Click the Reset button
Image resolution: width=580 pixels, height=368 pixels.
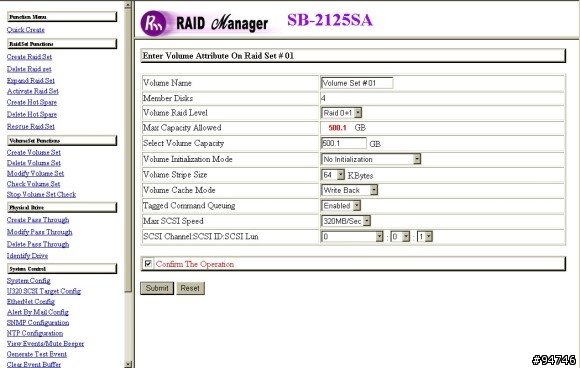[x=190, y=288]
